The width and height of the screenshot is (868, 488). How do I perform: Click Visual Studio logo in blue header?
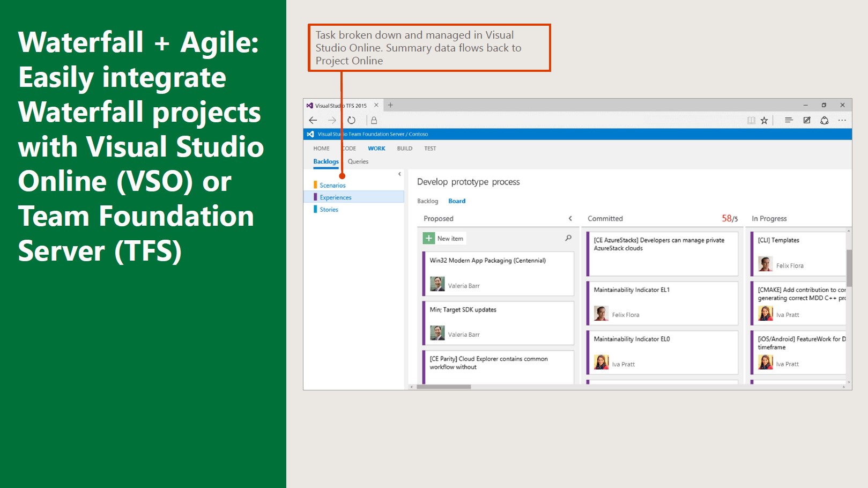pyautogui.click(x=310, y=134)
